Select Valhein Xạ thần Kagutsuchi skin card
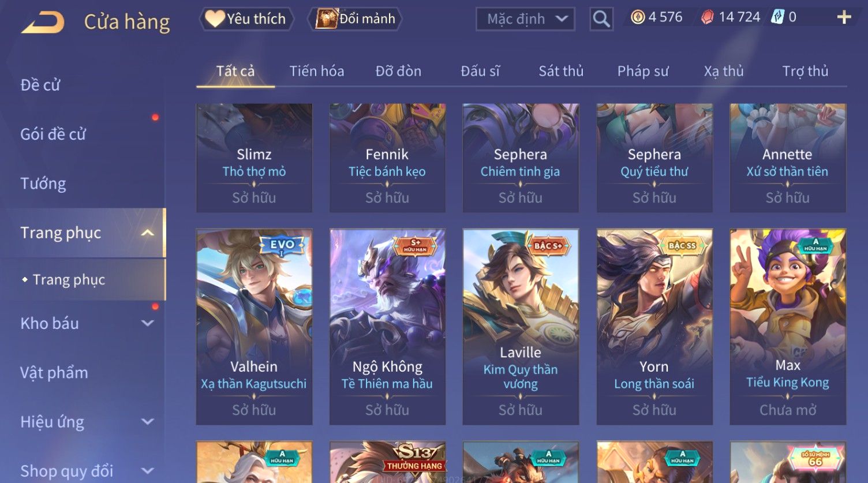The width and height of the screenshot is (868, 483). coord(254,327)
